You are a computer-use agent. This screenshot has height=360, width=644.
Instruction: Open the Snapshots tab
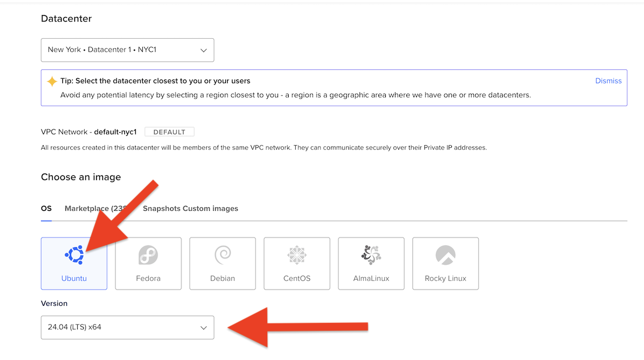point(162,208)
